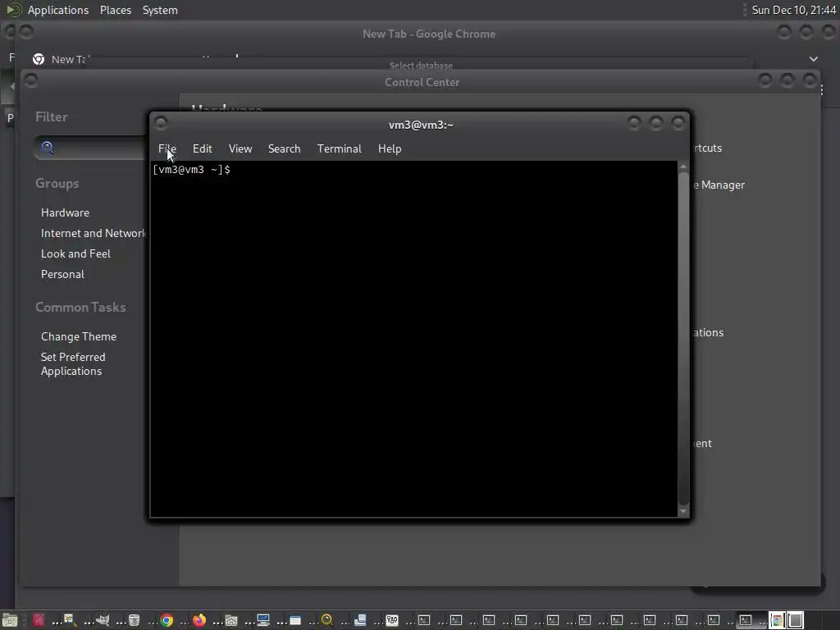Open the terminal window menu button at title left

pos(161,124)
